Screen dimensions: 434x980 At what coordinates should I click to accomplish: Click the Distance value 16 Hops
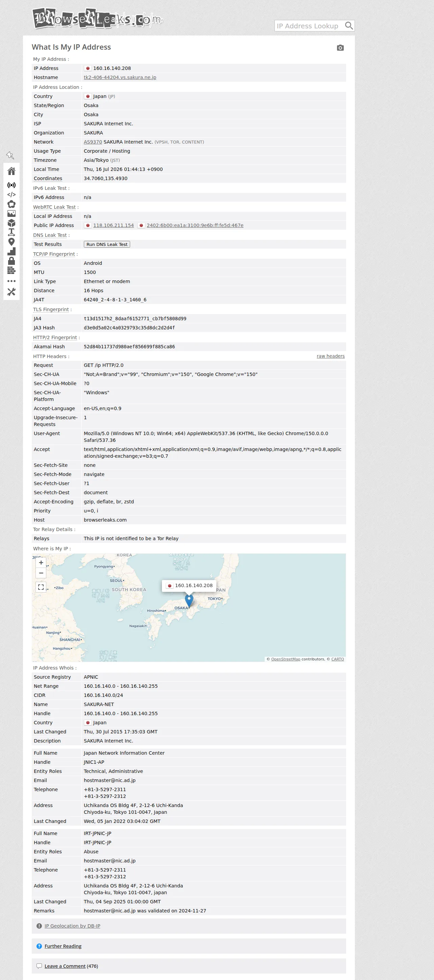(x=94, y=291)
